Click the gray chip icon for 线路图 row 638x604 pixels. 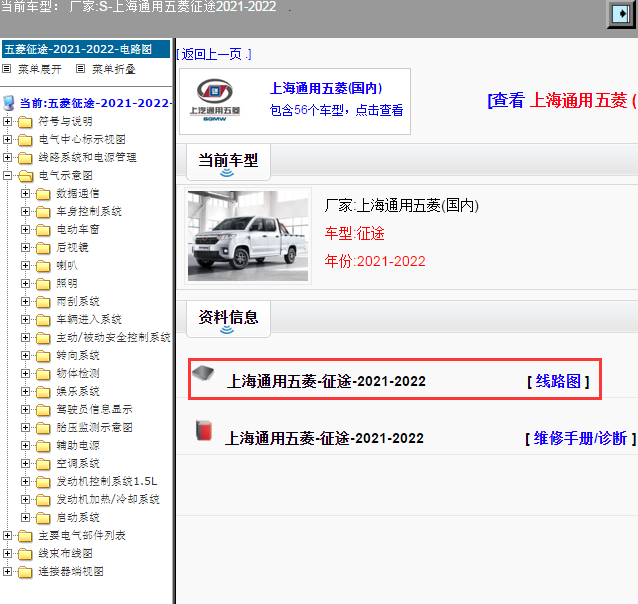[203, 372]
